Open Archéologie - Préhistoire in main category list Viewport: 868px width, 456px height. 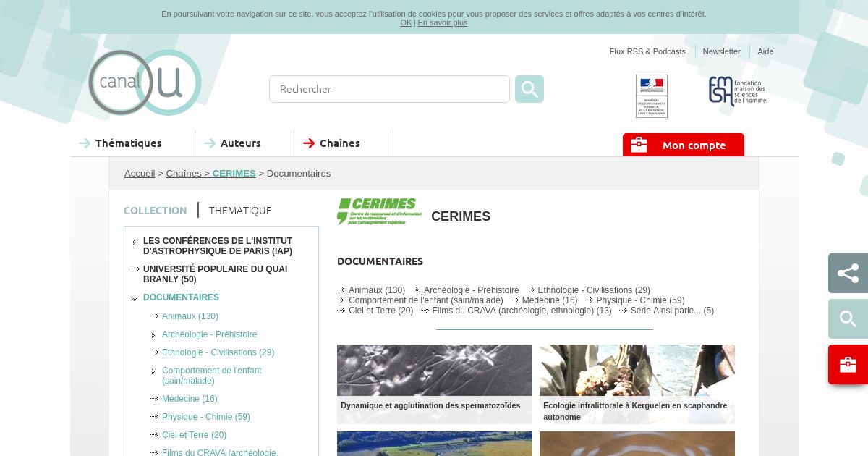(472, 290)
